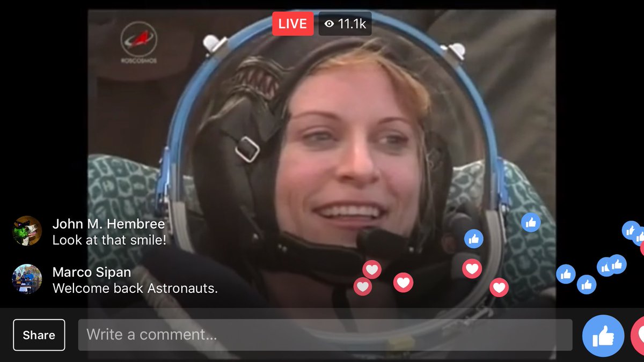This screenshot has width=644, height=362.
Task: Send a Love reaction with the heart button
Action: coord(639,336)
